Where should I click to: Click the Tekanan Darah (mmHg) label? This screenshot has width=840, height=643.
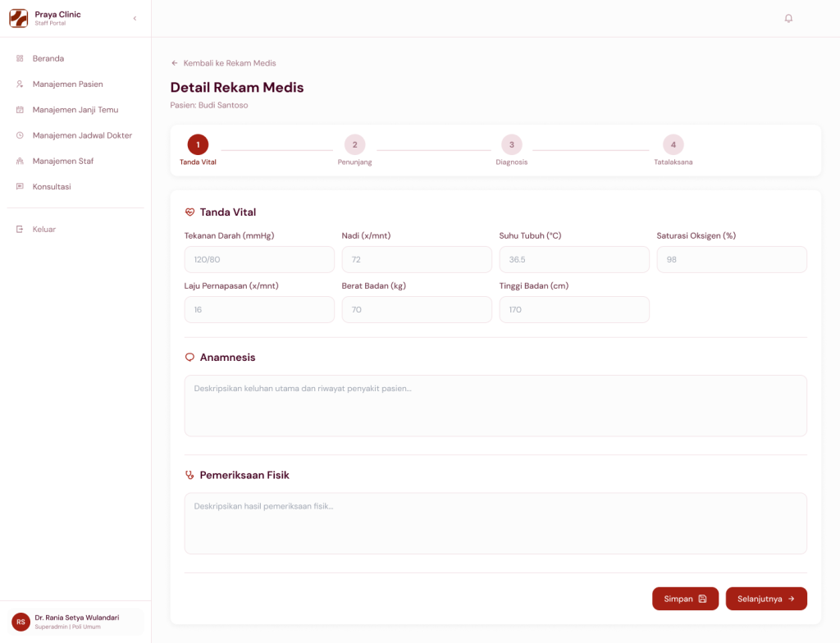coord(230,235)
